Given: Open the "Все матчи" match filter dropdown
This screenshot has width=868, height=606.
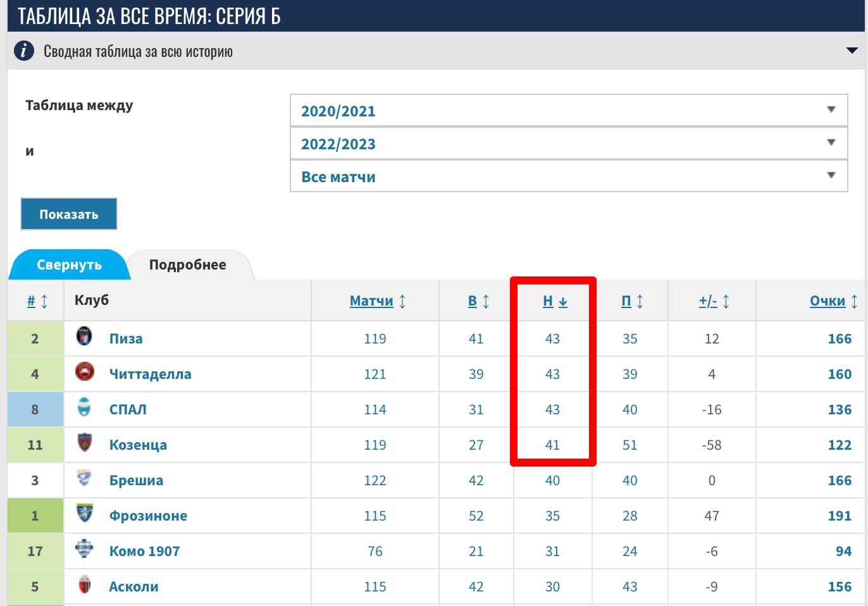Looking at the screenshot, I should (x=568, y=176).
